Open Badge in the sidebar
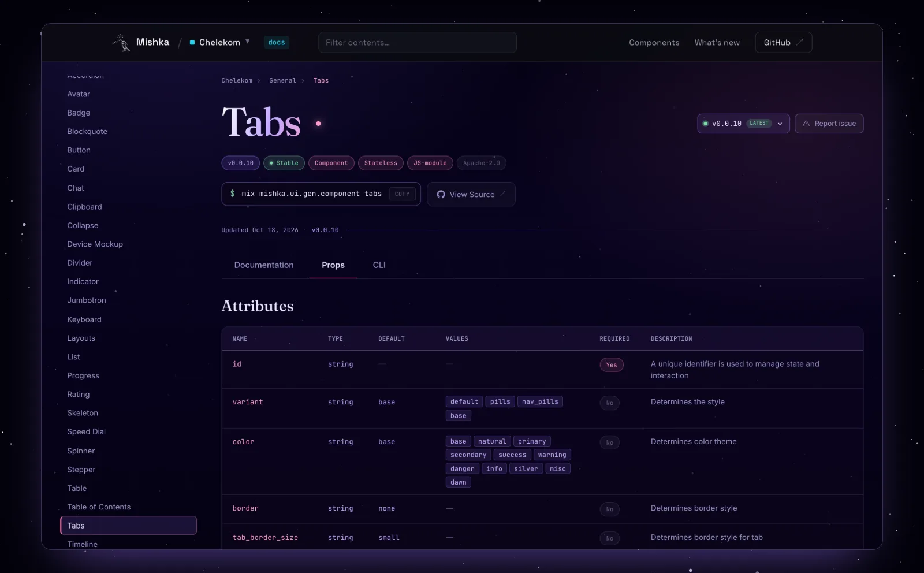 click(79, 113)
